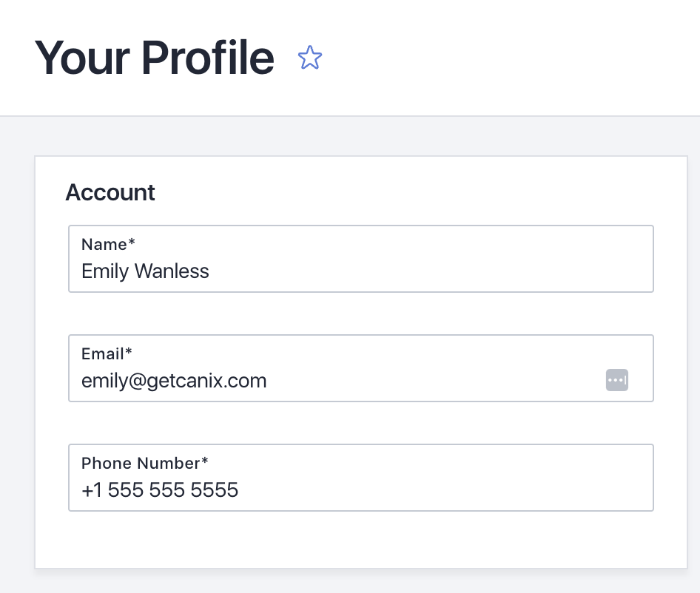The height and width of the screenshot is (593, 700).
Task: Click the "Name*" field label
Action: click(x=109, y=245)
